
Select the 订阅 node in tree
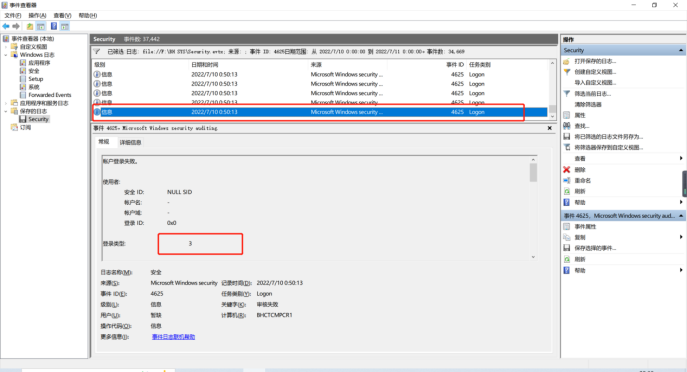(25, 128)
